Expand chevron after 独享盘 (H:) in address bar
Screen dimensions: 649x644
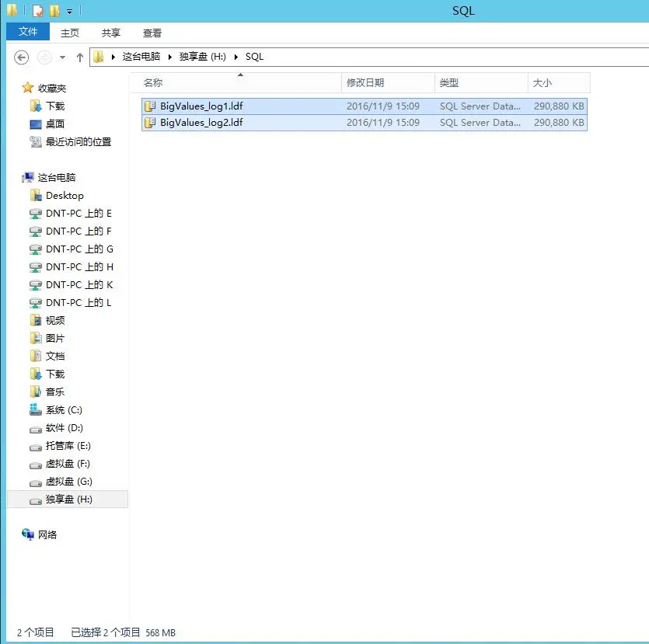236,57
